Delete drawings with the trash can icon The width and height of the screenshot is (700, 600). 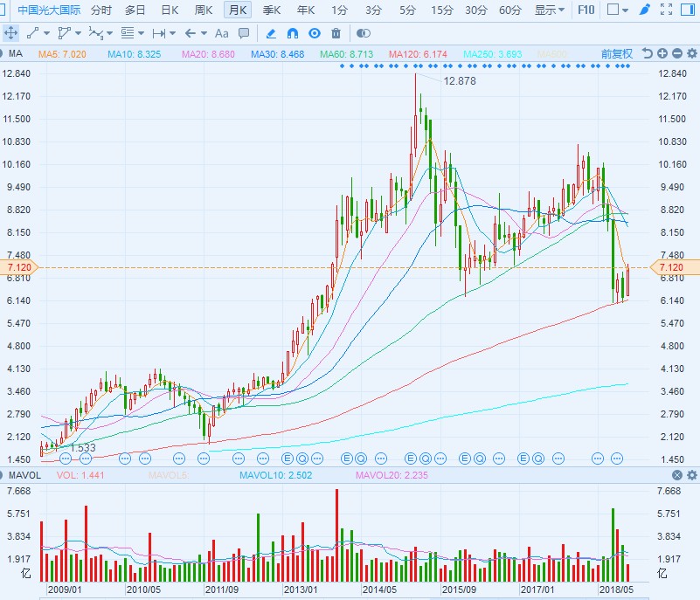(x=336, y=33)
